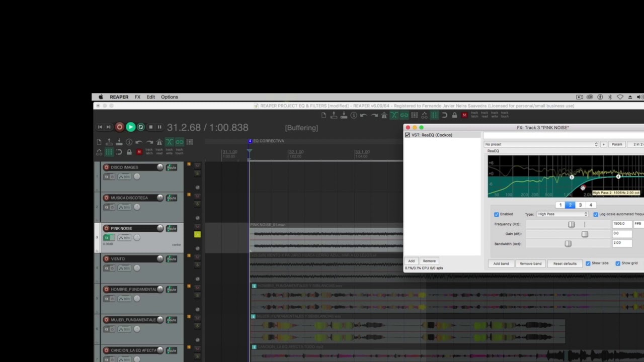The width and height of the screenshot is (644, 362).
Task: Click the red M button in the left toolbar
Action: click(139, 152)
